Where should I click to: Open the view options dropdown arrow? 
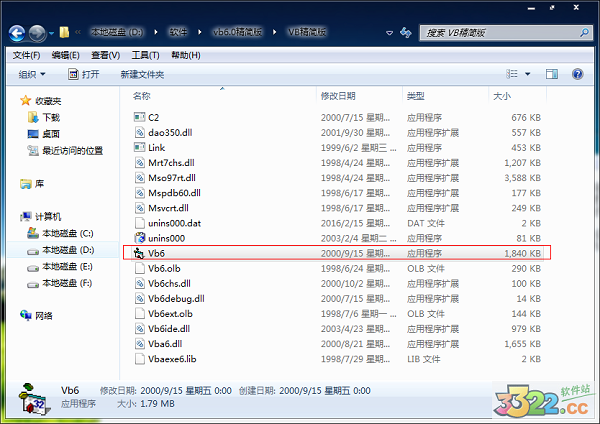527,74
